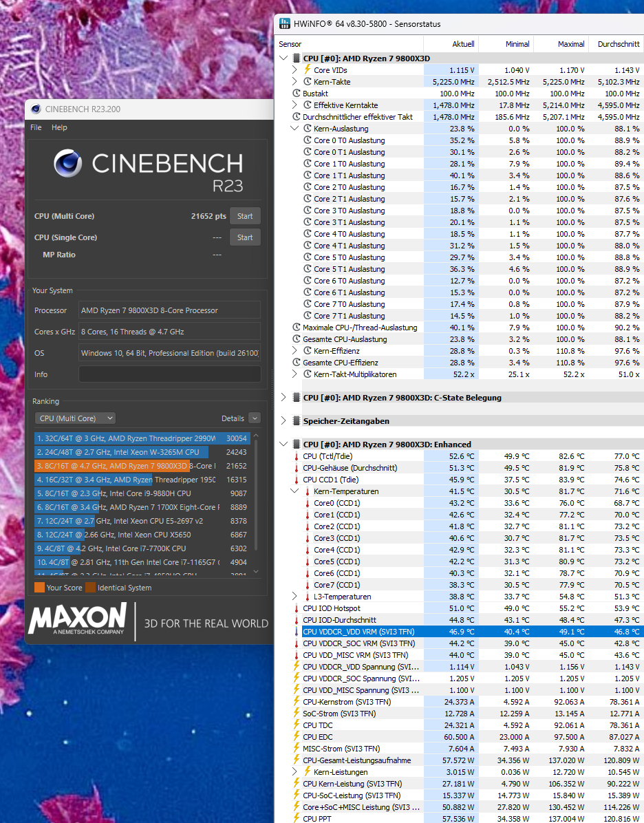This screenshot has width=644, height=823.
Task: Click the lightning icon beside SoC-Strom (SVI3 TFN)
Action: (297, 713)
